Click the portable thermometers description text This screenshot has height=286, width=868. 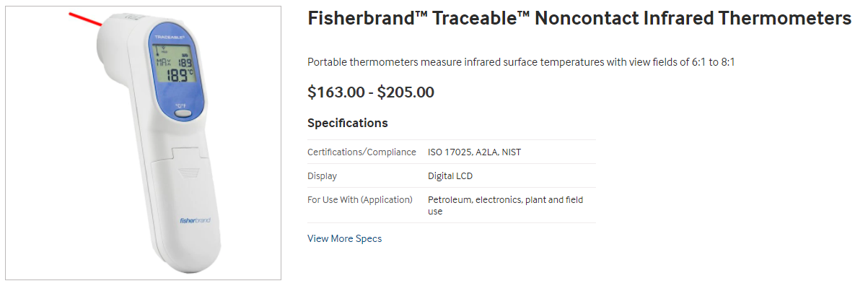521,62
